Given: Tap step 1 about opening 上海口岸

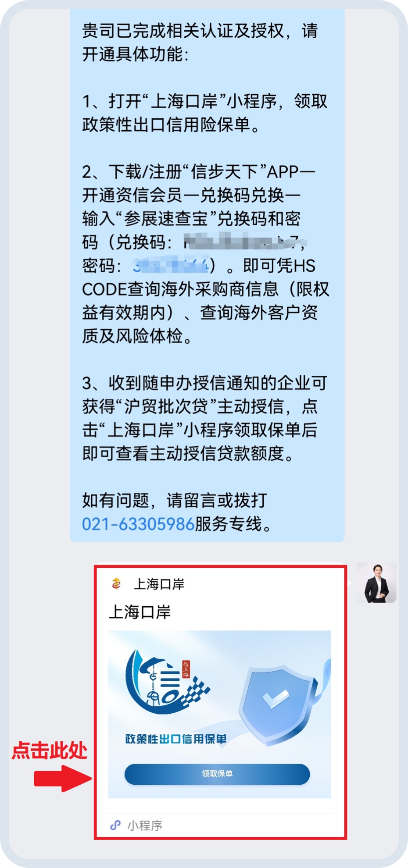Looking at the screenshot, I should coord(205,113).
